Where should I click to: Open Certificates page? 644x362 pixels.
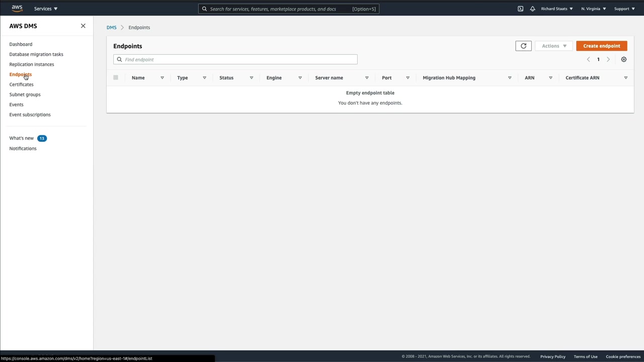click(x=21, y=84)
